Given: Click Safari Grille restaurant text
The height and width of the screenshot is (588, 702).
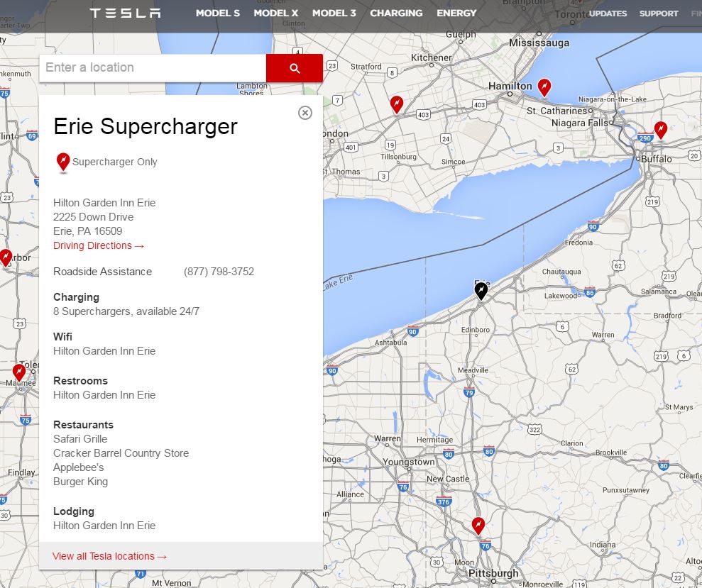Looking at the screenshot, I should tap(80, 439).
